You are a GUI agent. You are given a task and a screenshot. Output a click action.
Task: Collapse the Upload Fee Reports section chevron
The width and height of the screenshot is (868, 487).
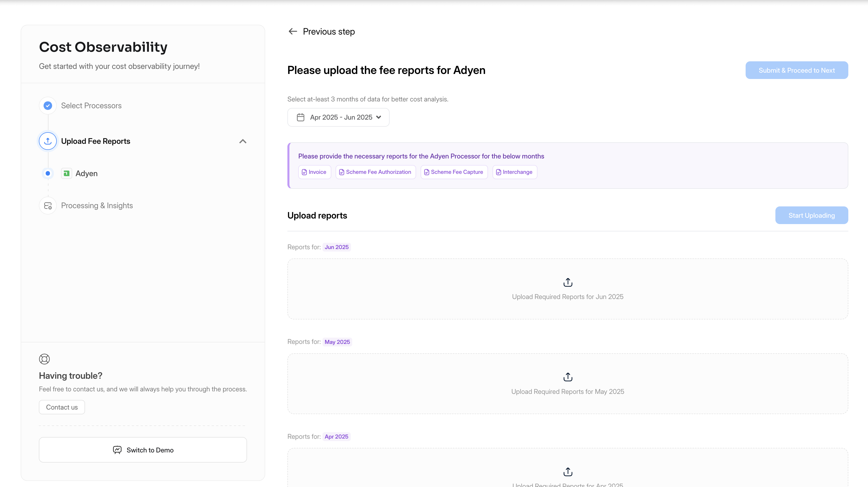pos(242,141)
